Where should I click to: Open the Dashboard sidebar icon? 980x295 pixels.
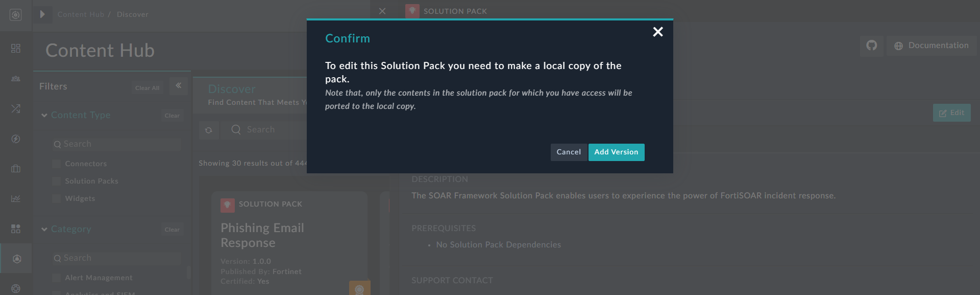16,48
